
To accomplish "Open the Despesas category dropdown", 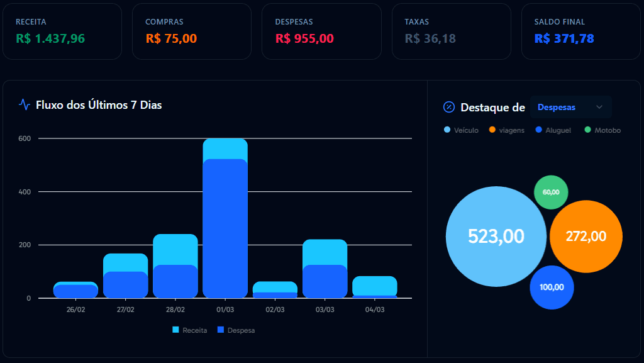I will 570,107.
